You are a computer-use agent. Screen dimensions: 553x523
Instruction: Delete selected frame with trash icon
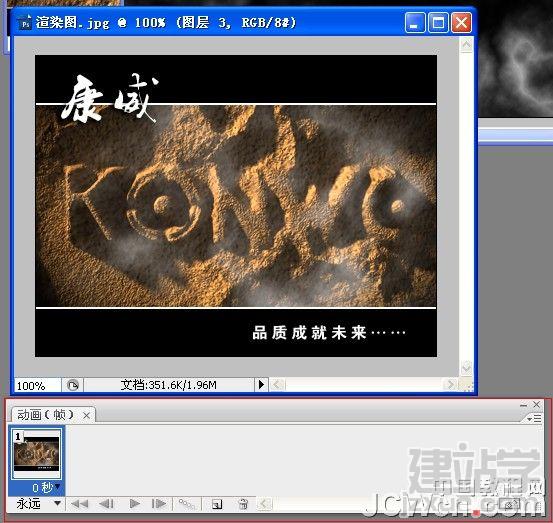pyautogui.click(x=243, y=504)
